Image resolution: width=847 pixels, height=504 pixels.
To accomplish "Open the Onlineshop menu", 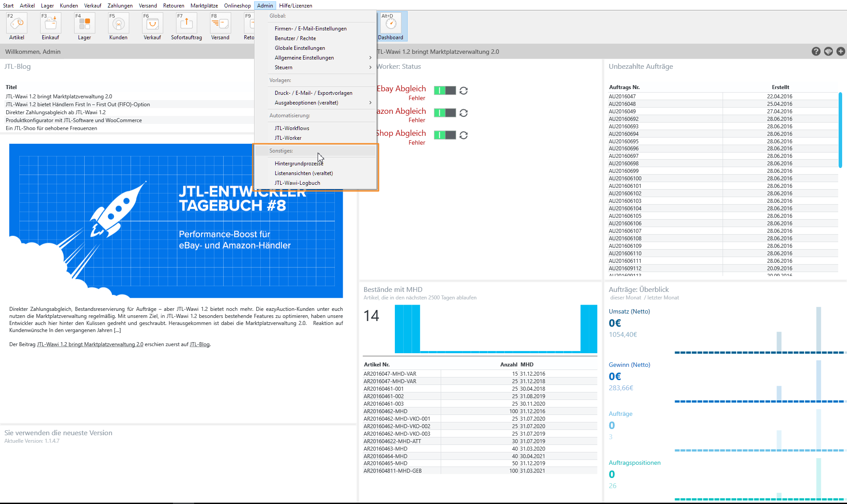I will click(x=237, y=6).
